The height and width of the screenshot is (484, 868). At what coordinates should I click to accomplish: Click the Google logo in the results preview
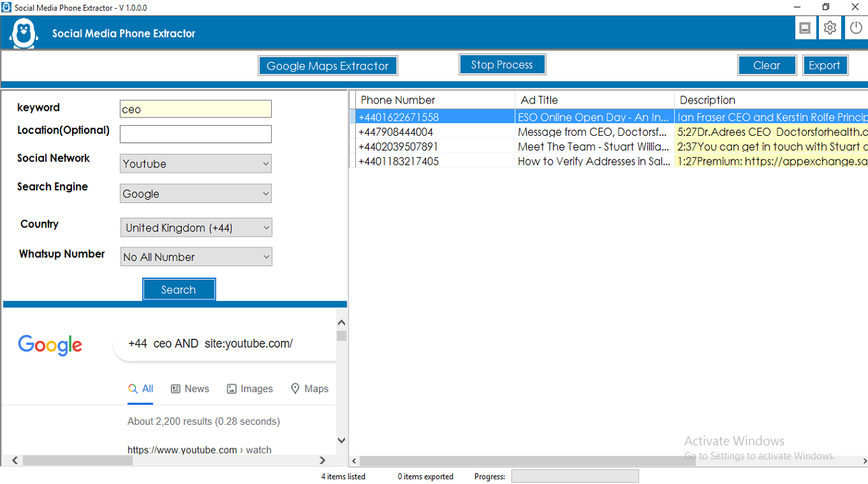(x=50, y=345)
